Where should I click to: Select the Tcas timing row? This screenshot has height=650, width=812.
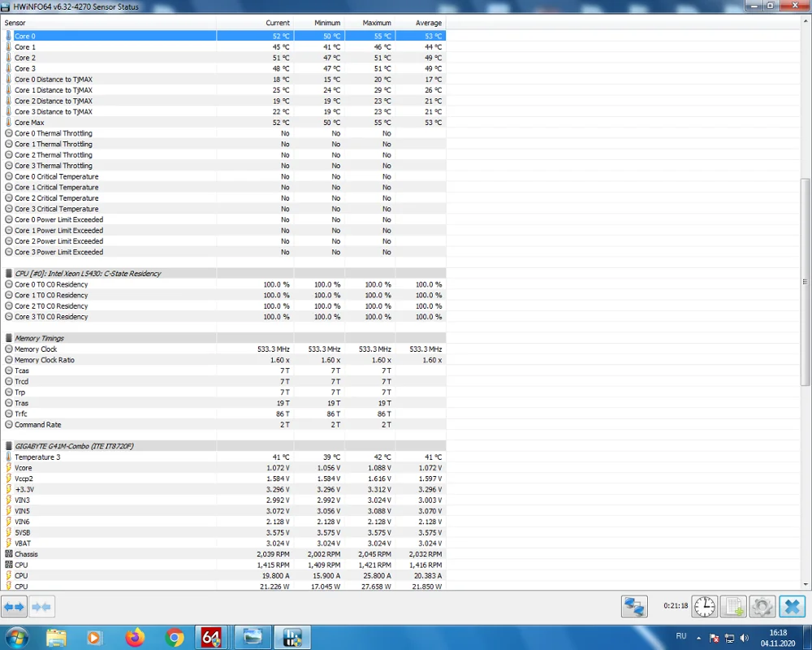point(223,370)
